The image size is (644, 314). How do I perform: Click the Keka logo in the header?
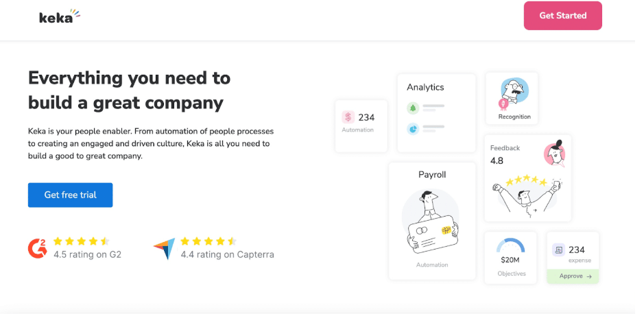click(60, 16)
